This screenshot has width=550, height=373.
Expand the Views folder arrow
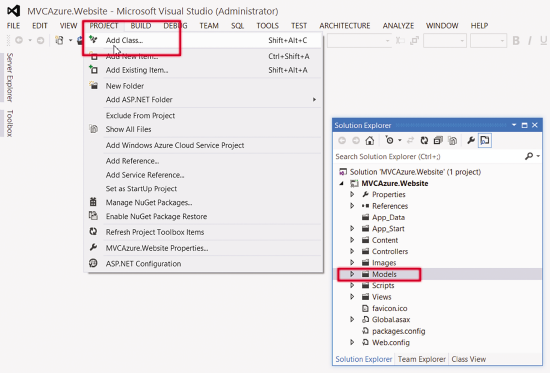click(352, 297)
